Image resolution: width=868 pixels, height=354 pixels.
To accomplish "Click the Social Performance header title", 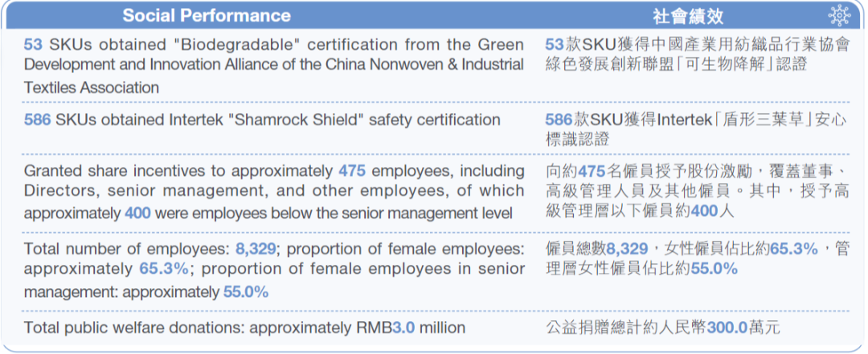I will click(207, 15).
